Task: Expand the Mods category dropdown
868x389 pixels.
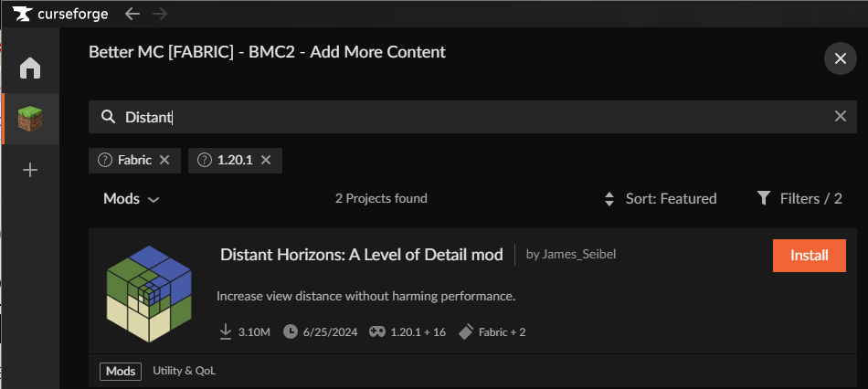Action: pos(132,199)
